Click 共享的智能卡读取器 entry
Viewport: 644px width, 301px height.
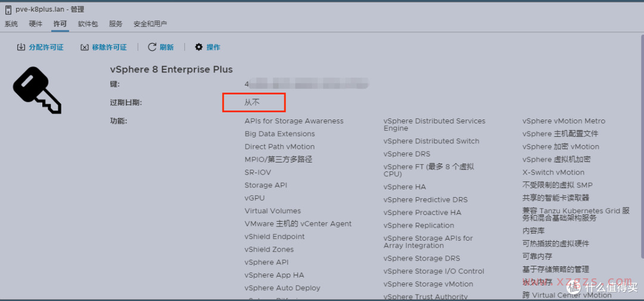tap(556, 198)
